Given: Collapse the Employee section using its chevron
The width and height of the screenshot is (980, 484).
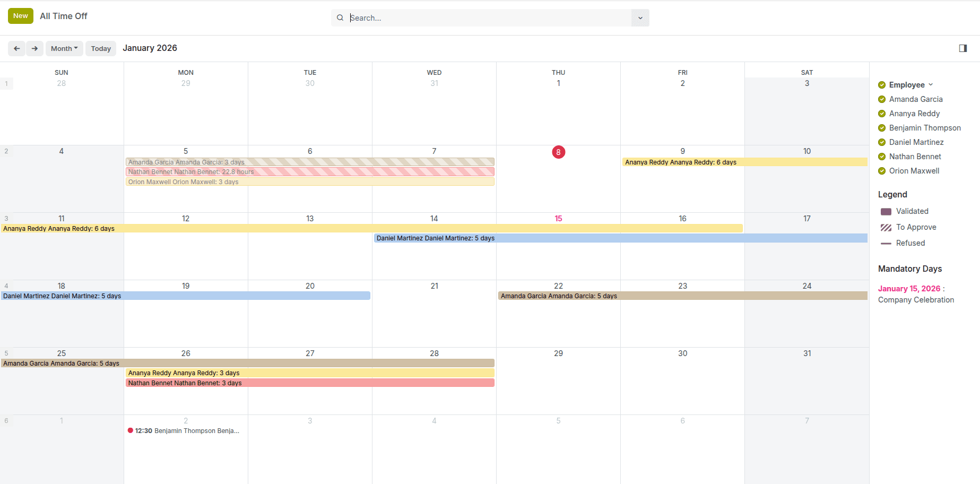Looking at the screenshot, I should coord(930,84).
